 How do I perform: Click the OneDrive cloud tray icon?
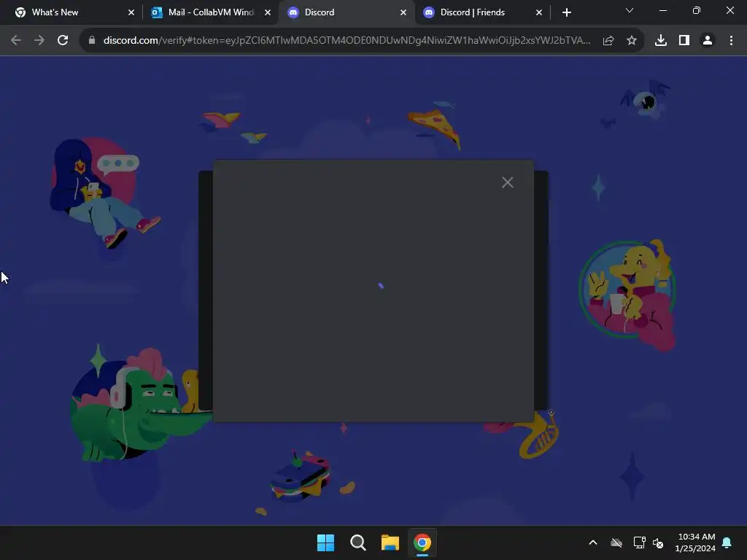pyautogui.click(x=616, y=542)
